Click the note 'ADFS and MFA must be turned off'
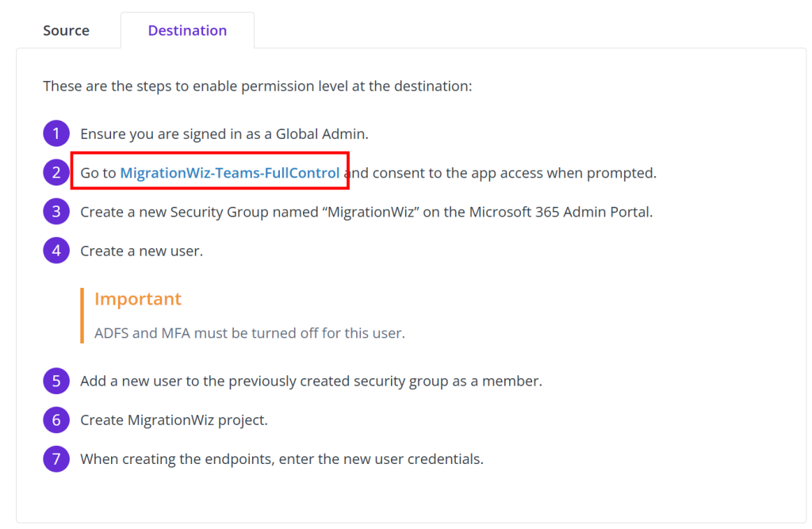 [250, 333]
